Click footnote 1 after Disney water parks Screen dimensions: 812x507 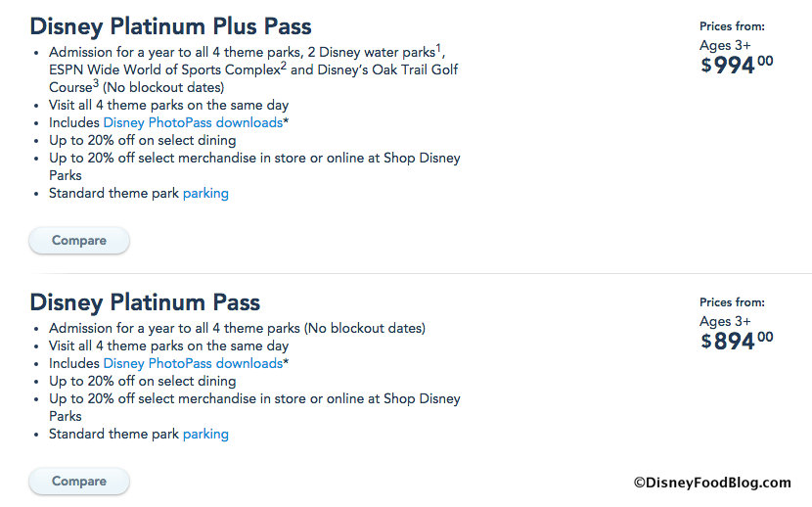click(x=438, y=47)
